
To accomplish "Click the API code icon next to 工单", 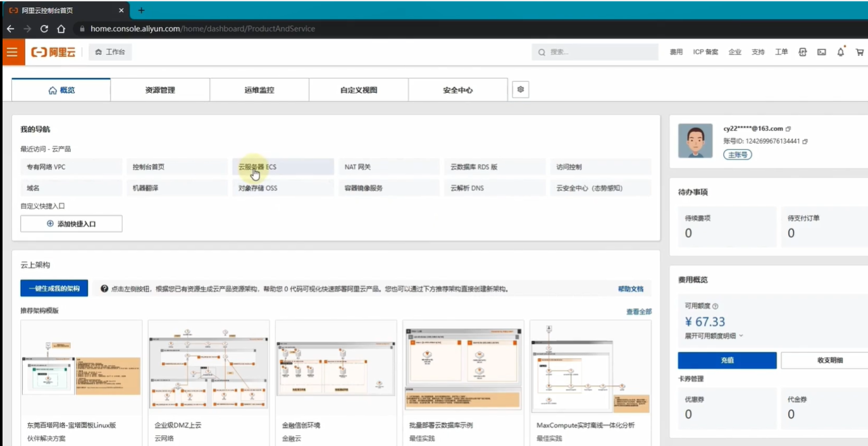I will point(802,53).
